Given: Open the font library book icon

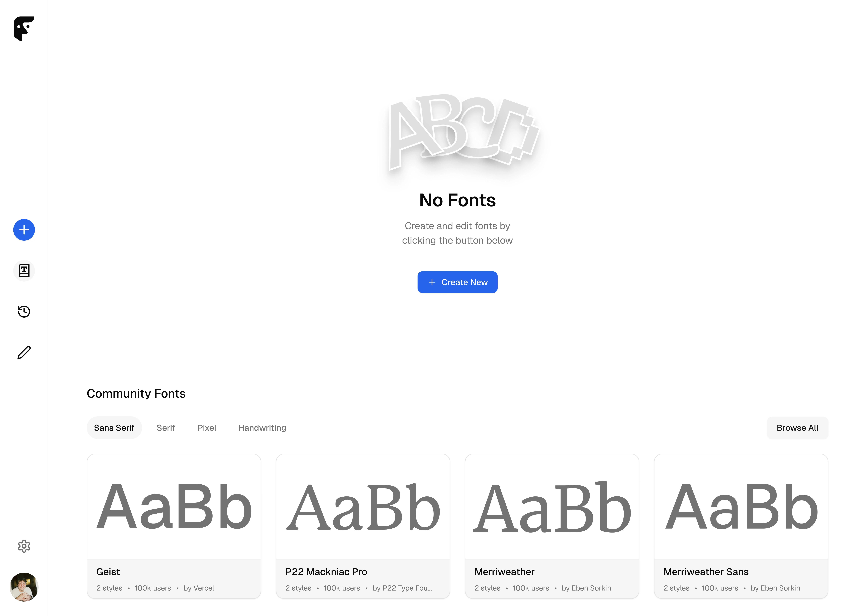Looking at the screenshot, I should coord(24,271).
